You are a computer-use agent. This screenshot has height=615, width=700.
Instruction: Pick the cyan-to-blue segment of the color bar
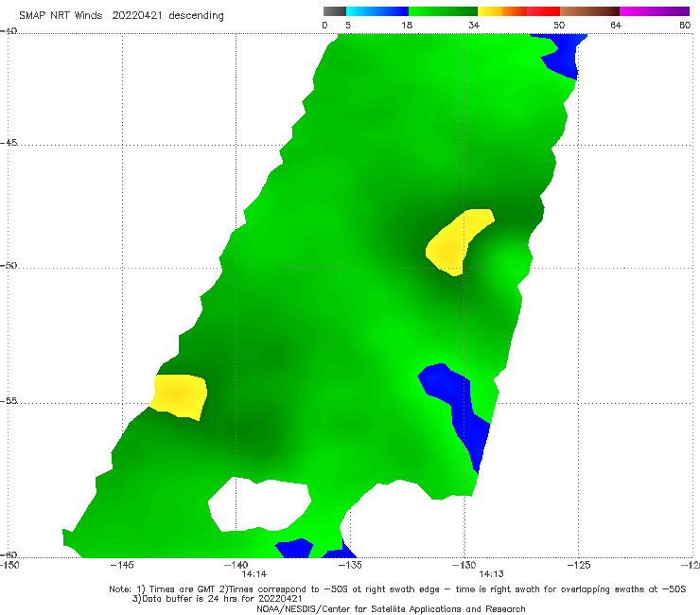pos(377,11)
